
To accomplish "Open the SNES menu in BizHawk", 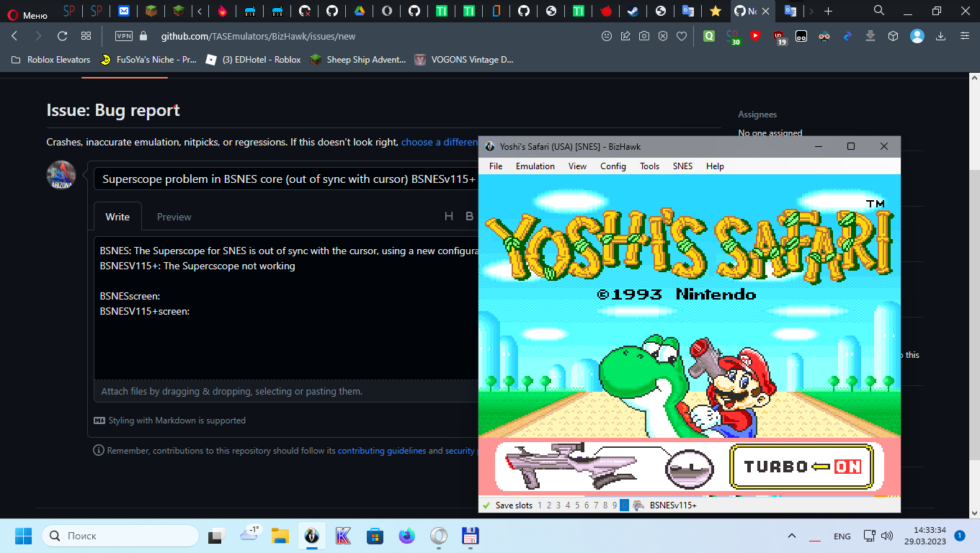I will pyautogui.click(x=682, y=166).
